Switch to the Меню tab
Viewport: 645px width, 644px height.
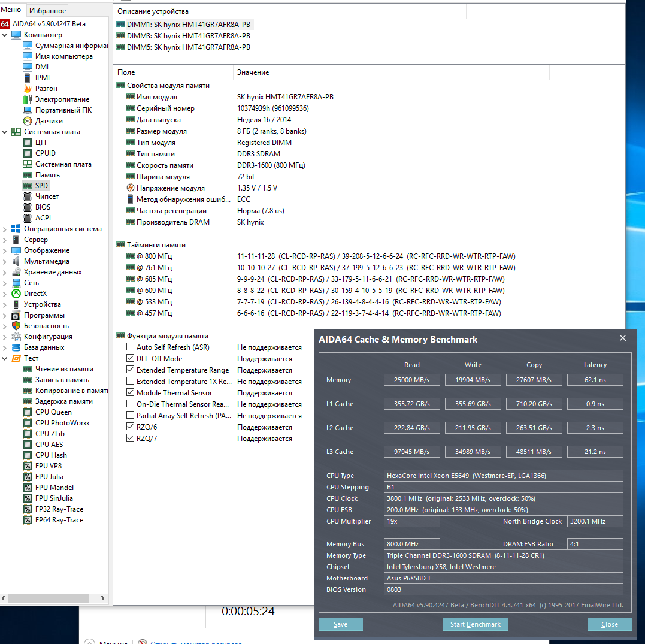point(11,10)
